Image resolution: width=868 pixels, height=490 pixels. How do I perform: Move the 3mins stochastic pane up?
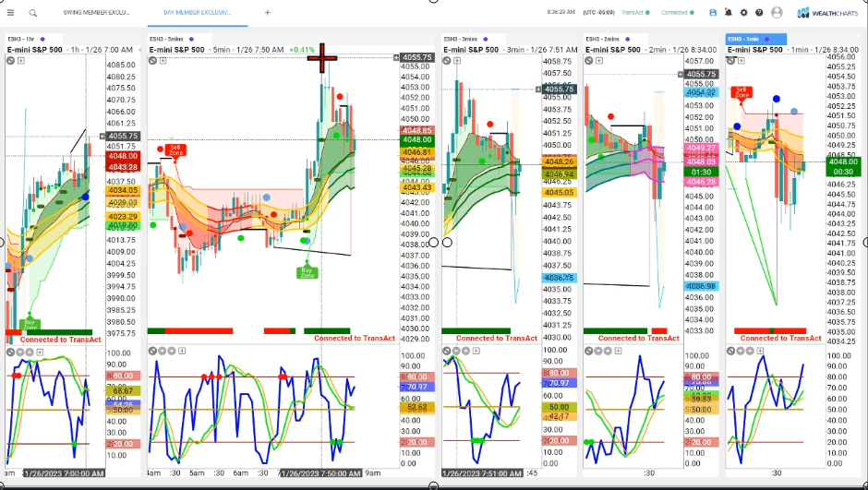[465, 351]
